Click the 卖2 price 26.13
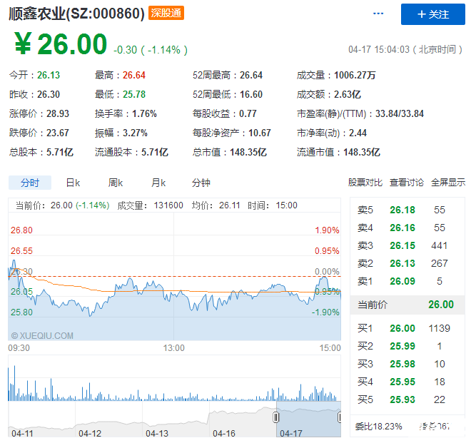 tap(402, 263)
